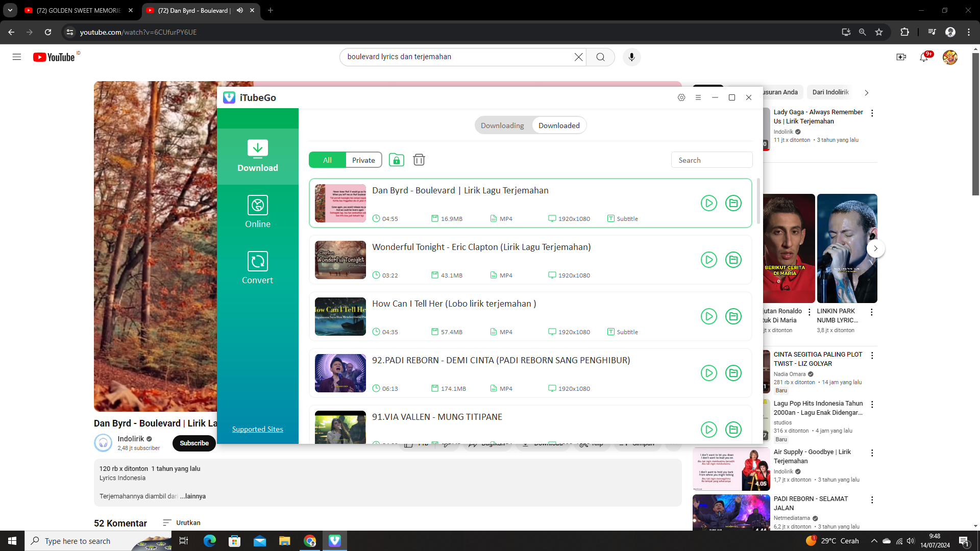Image resolution: width=980 pixels, height=551 pixels.
Task: Click the YouTube Create video icon
Action: pyautogui.click(x=901, y=57)
